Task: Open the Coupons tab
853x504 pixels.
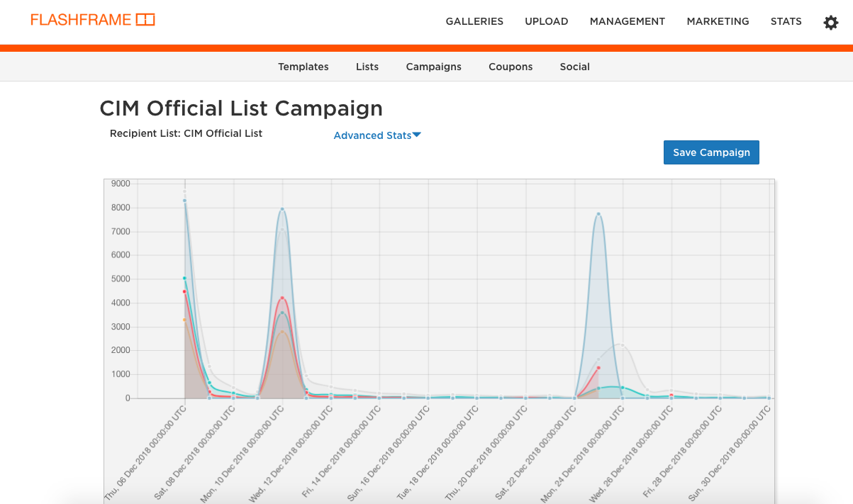Action: [511, 67]
